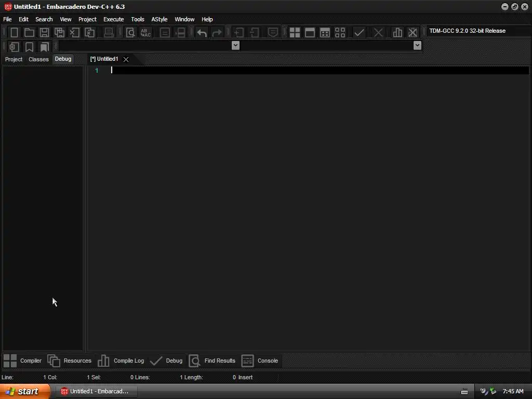
Task: Click the Windows start button
Action: [x=25, y=391]
